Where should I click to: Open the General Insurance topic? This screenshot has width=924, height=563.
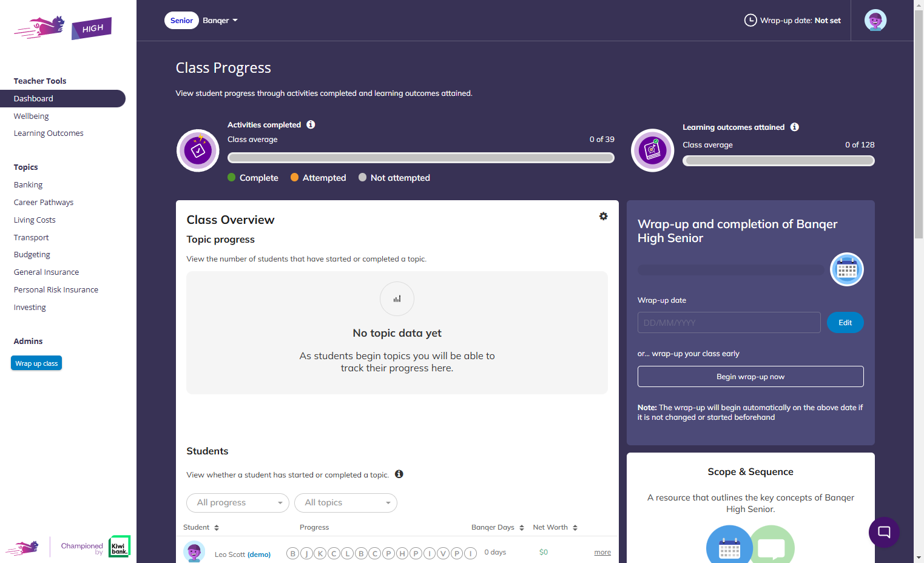[x=46, y=272]
